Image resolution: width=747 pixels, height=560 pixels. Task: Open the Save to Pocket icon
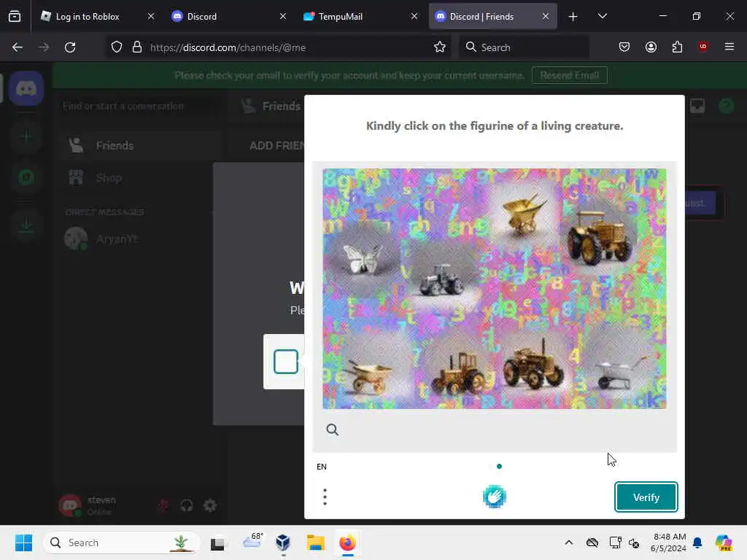tap(624, 47)
